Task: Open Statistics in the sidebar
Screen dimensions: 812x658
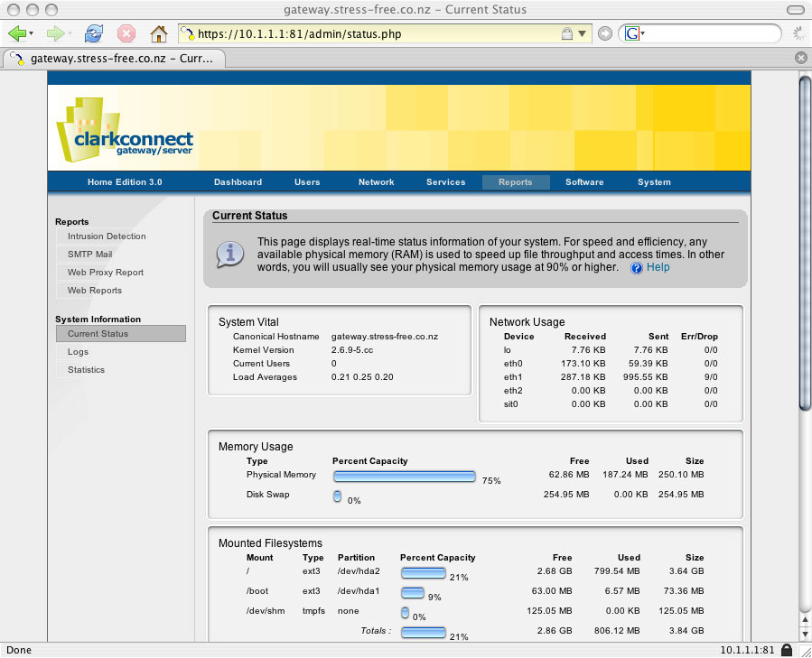Action: pyautogui.click(x=86, y=370)
